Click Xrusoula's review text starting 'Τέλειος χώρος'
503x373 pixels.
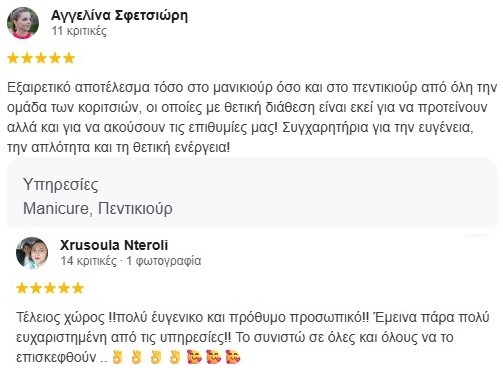tap(252, 337)
